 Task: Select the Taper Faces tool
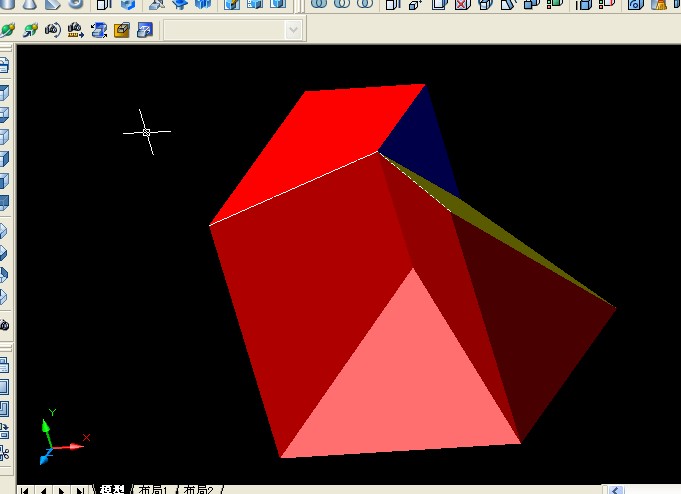pos(509,4)
